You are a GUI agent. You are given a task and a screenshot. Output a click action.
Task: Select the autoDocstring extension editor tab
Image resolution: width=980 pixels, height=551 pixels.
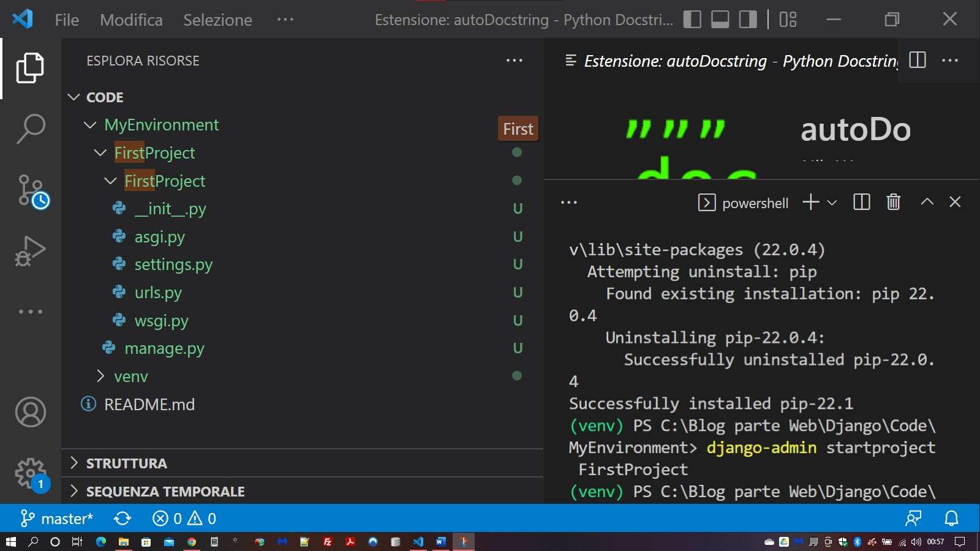tap(732, 61)
